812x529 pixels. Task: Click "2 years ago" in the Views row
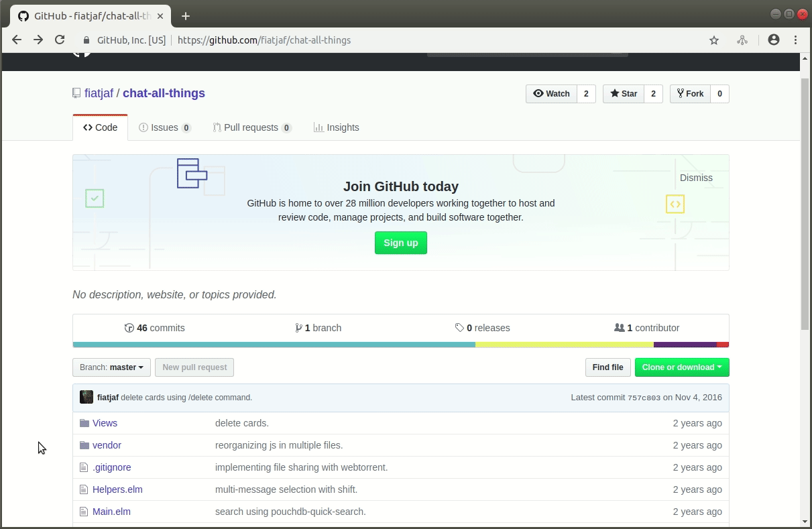pyautogui.click(x=697, y=423)
